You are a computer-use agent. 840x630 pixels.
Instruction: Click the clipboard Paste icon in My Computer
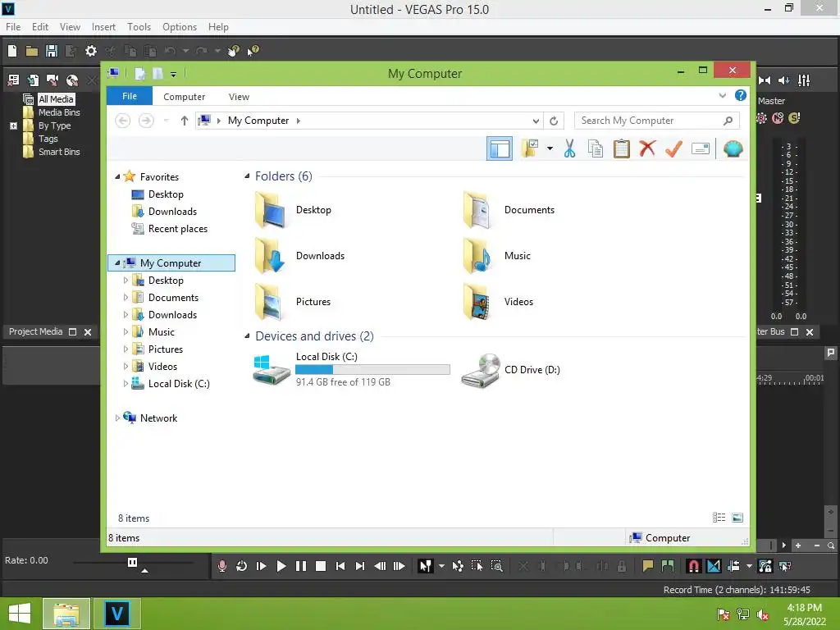[x=622, y=148]
